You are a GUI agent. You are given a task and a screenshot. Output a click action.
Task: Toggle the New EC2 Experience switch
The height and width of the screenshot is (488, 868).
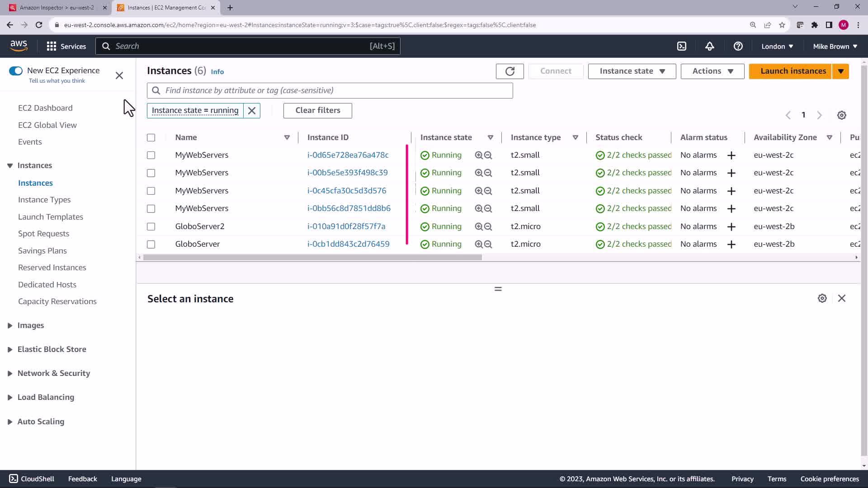point(16,71)
